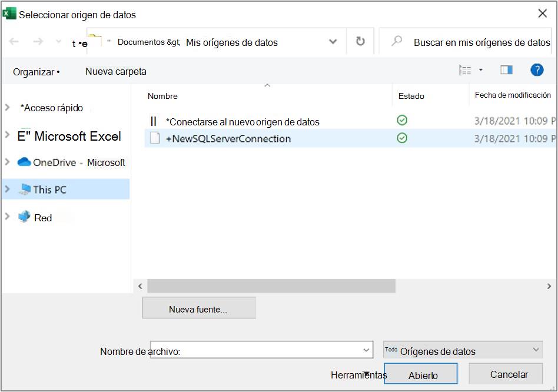
Task: Click the horizontal scrollbar thumb
Action: [271, 286]
